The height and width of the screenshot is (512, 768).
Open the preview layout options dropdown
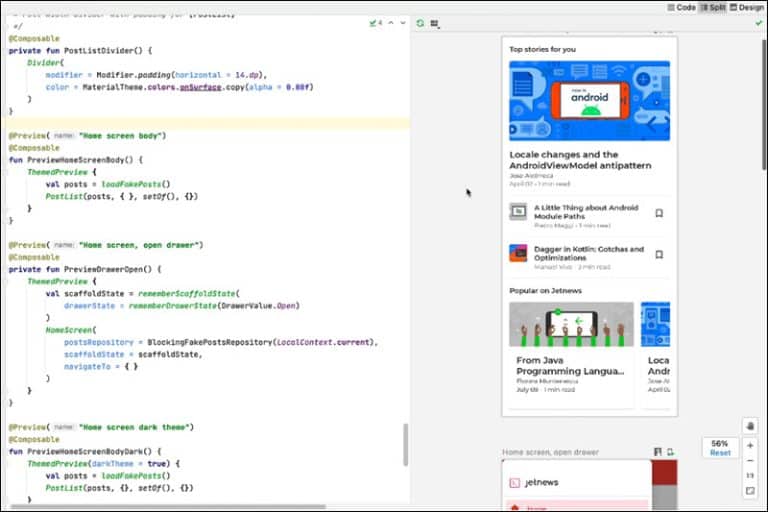[435, 22]
